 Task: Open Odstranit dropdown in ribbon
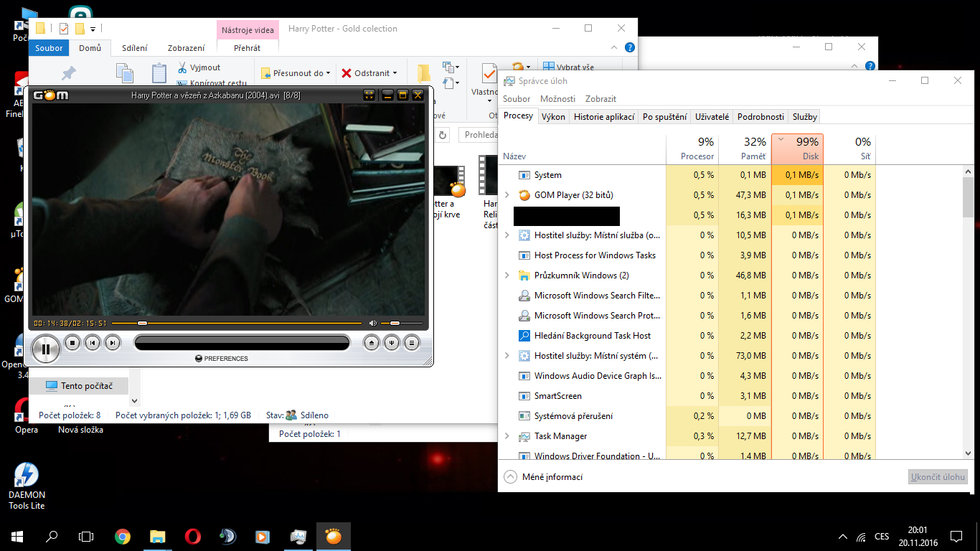(x=369, y=73)
